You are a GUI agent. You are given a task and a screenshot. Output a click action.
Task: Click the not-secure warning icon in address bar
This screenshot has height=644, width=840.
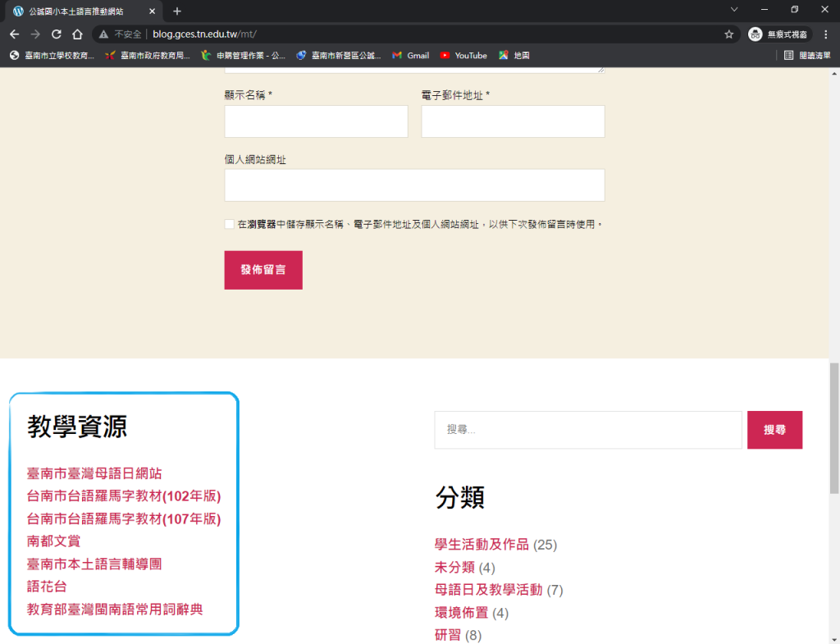[103, 34]
